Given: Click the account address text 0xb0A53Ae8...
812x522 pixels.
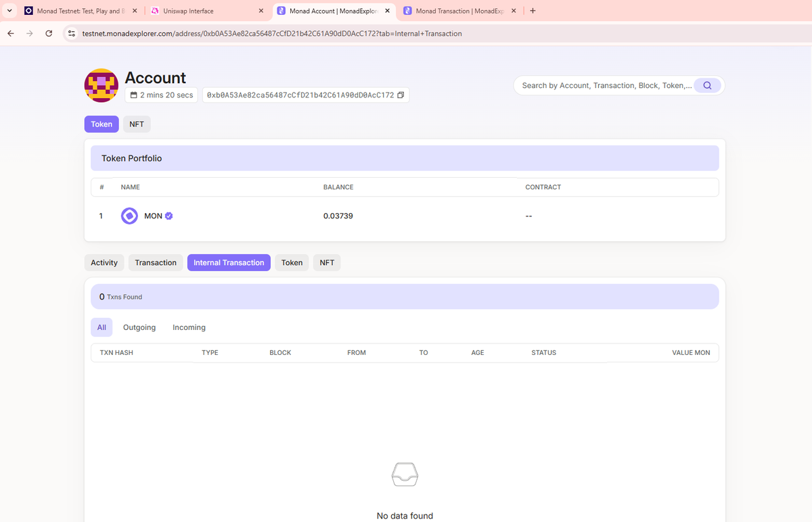Looking at the screenshot, I should pos(300,95).
